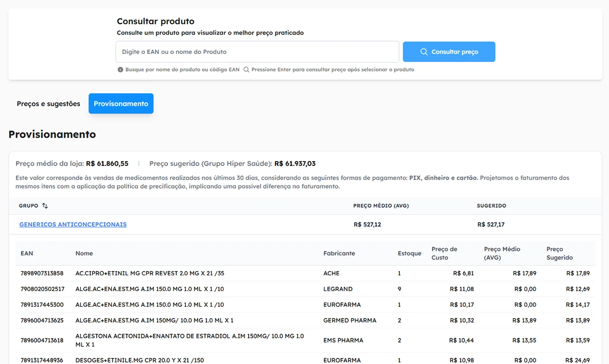Screen dimensions: 609x364
Task: Toggle sort arrows next to GRUPO header
Action: click(45, 206)
